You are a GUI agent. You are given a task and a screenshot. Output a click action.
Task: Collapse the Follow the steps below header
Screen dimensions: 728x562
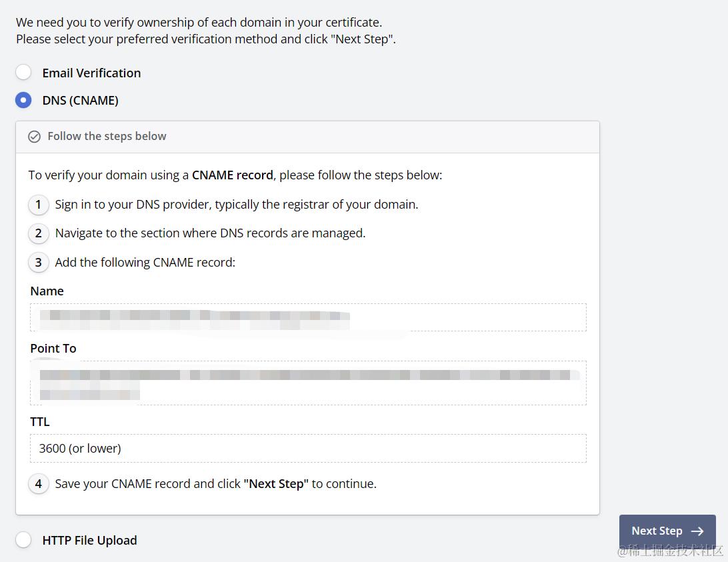307,137
